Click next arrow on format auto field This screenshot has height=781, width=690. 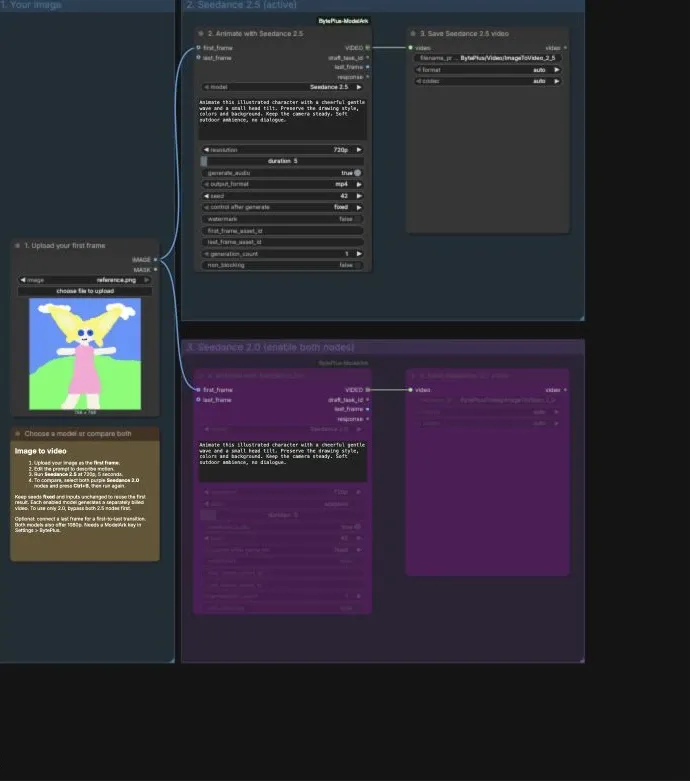[556, 70]
